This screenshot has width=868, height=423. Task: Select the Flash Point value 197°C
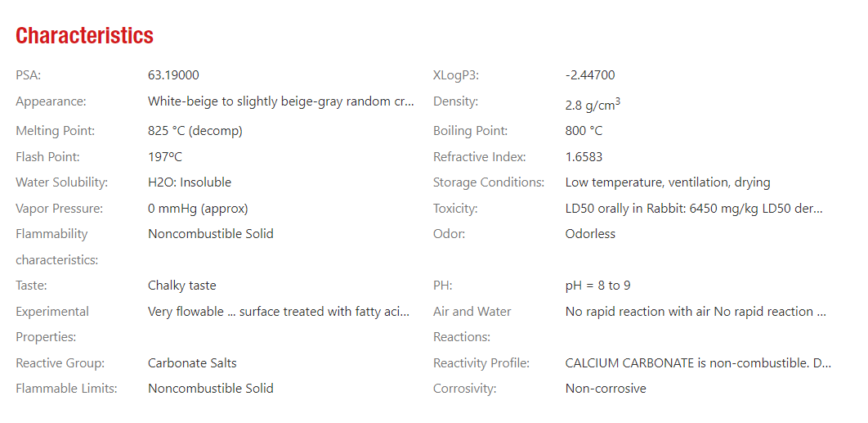[x=164, y=157]
